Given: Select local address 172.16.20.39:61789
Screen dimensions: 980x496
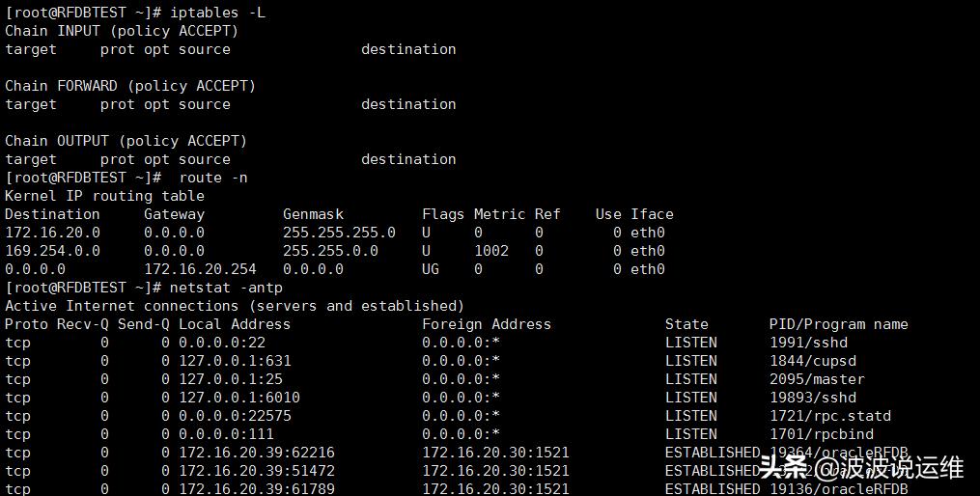Looking at the screenshot, I should 257,489.
